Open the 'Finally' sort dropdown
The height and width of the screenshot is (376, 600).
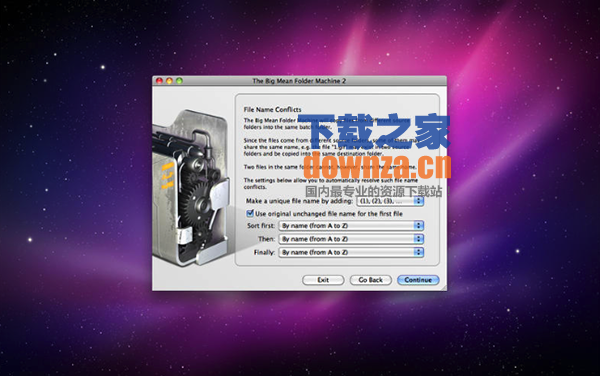coord(351,252)
